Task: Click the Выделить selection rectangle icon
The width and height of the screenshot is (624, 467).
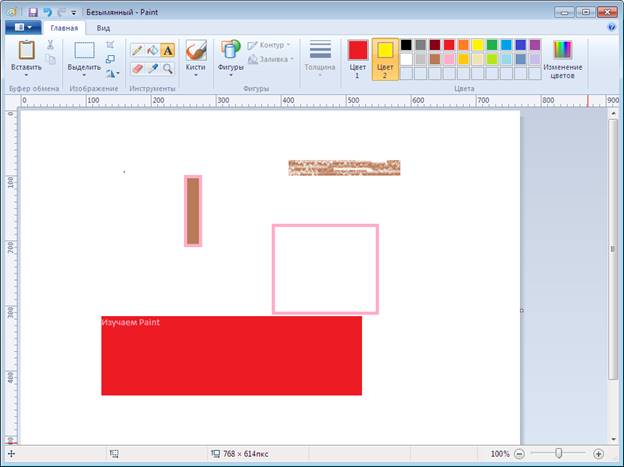Action: [84, 51]
